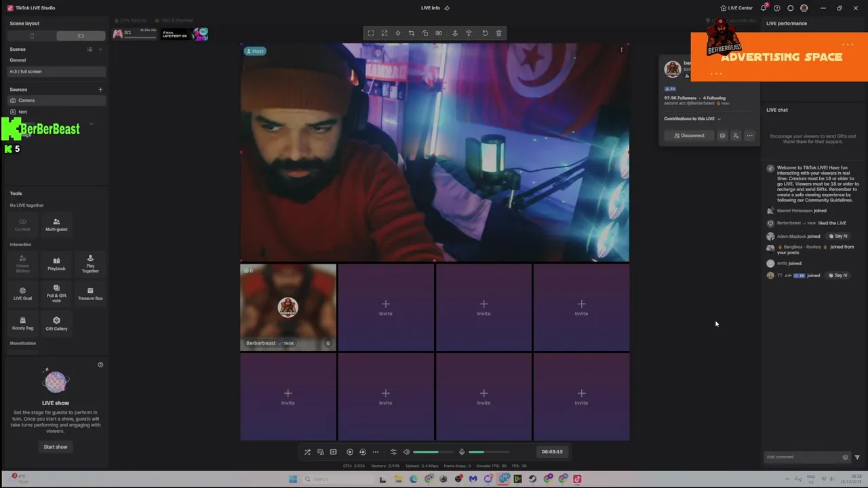Image resolution: width=868 pixels, height=488 pixels.
Task: Select the Camera source
Action: coord(57,100)
